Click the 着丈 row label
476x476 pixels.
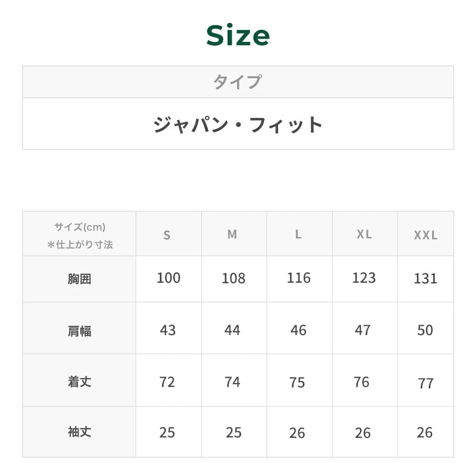(x=79, y=382)
